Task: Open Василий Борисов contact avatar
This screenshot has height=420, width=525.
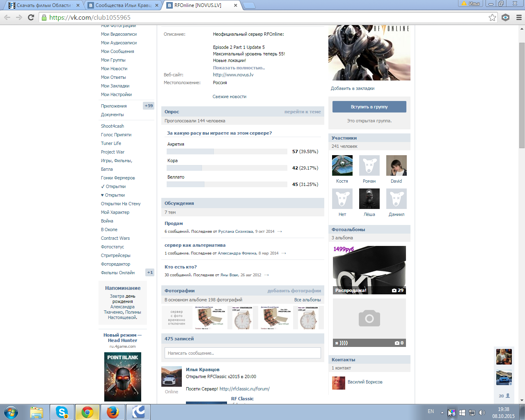Action: pos(339,383)
